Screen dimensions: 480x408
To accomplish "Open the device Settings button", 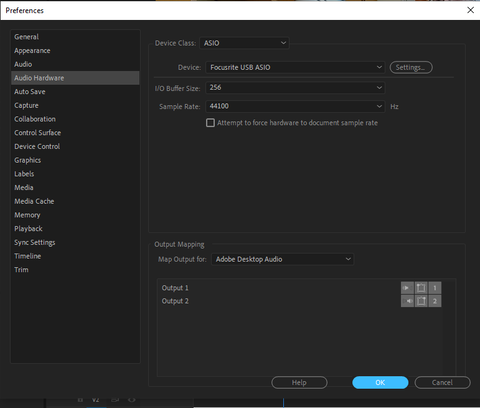I will (411, 67).
